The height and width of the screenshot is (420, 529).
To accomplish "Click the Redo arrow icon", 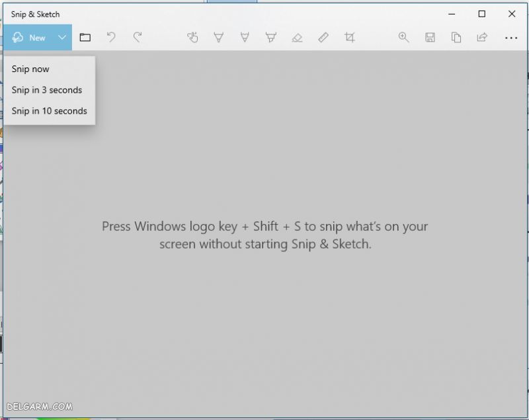I will pos(138,38).
